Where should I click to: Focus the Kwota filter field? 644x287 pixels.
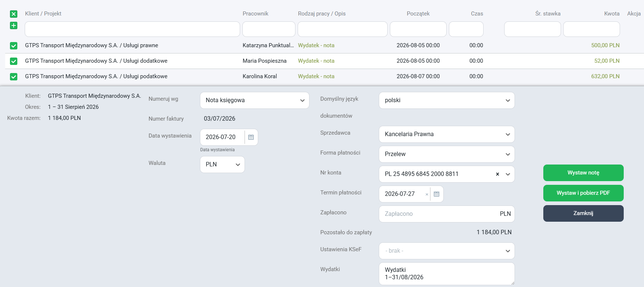click(x=592, y=29)
